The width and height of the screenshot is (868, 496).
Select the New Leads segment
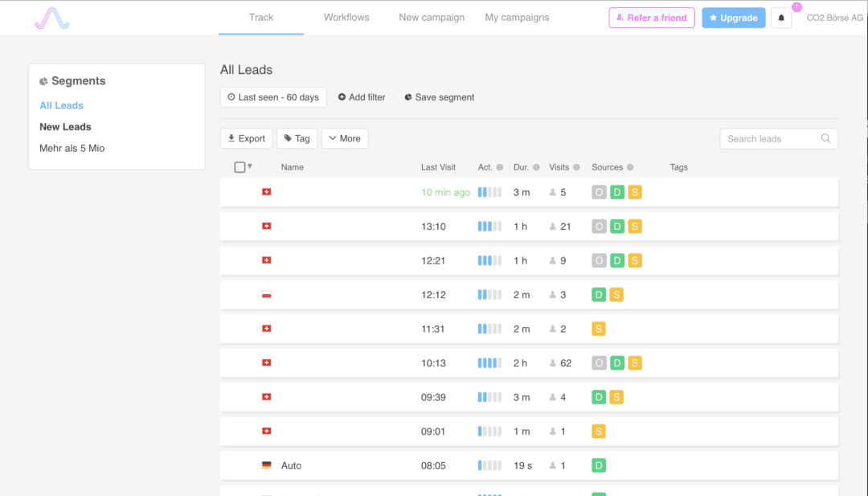pos(65,127)
